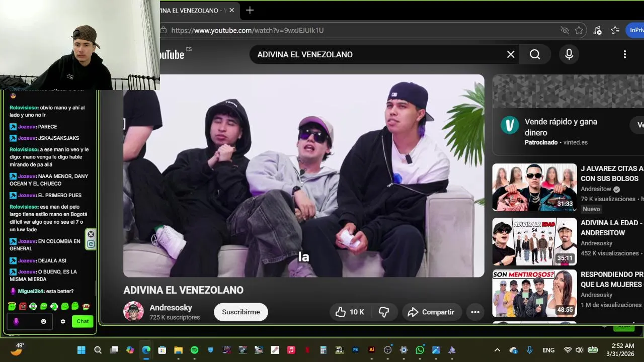
Task: Open WhatsApp from the taskbar
Action: 420,350
